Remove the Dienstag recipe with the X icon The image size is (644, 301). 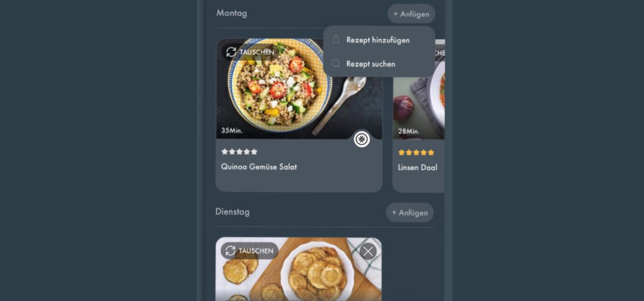point(368,251)
